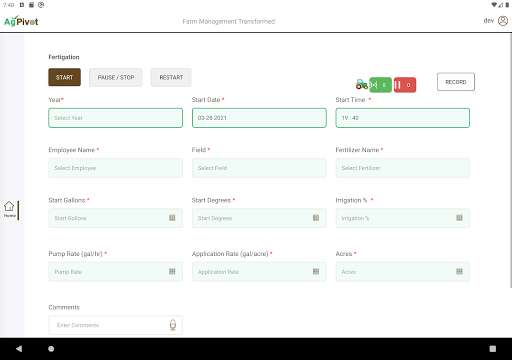The width and height of the screenshot is (512, 360).
Task: Open the keypad icon in Application Rate
Action: tap(316, 271)
